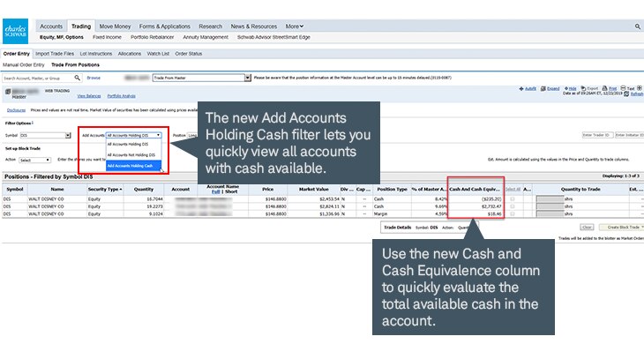
Task: Click the Refresh data icon
Action: pyautogui.click(x=626, y=94)
